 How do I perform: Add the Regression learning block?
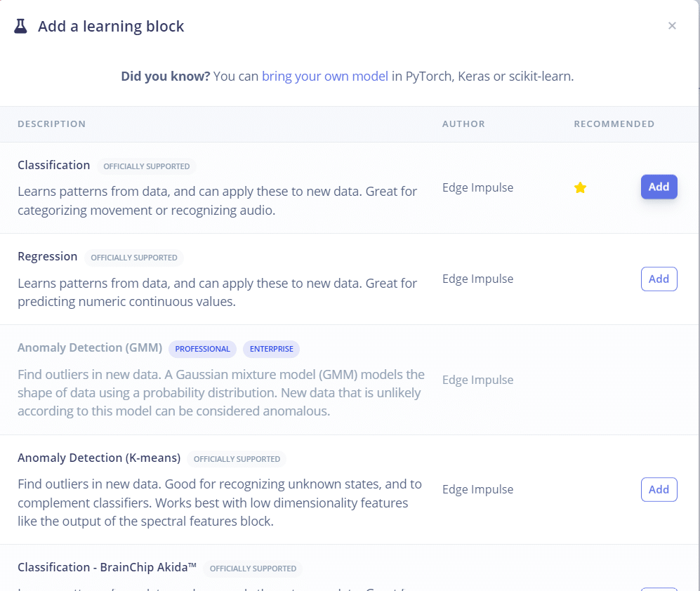pos(659,279)
